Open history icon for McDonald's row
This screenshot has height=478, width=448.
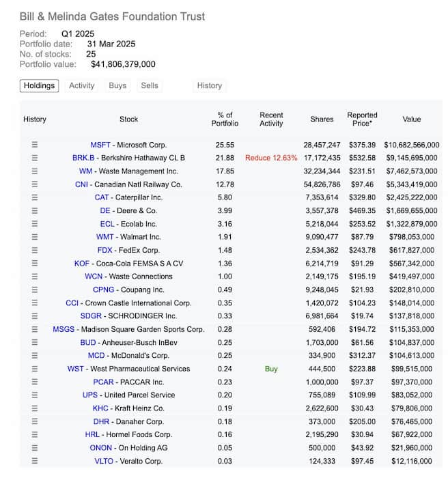point(35,356)
